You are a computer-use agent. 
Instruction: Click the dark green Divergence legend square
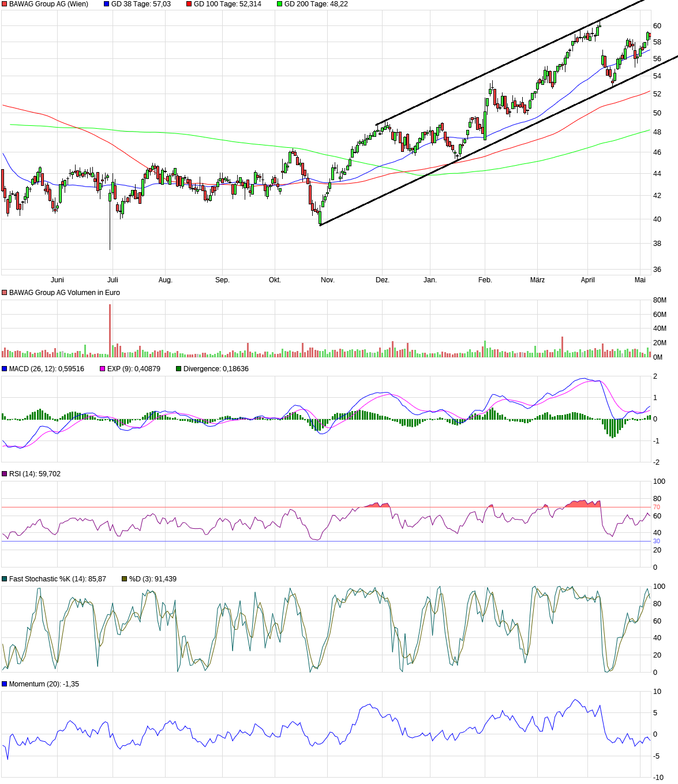(179, 369)
